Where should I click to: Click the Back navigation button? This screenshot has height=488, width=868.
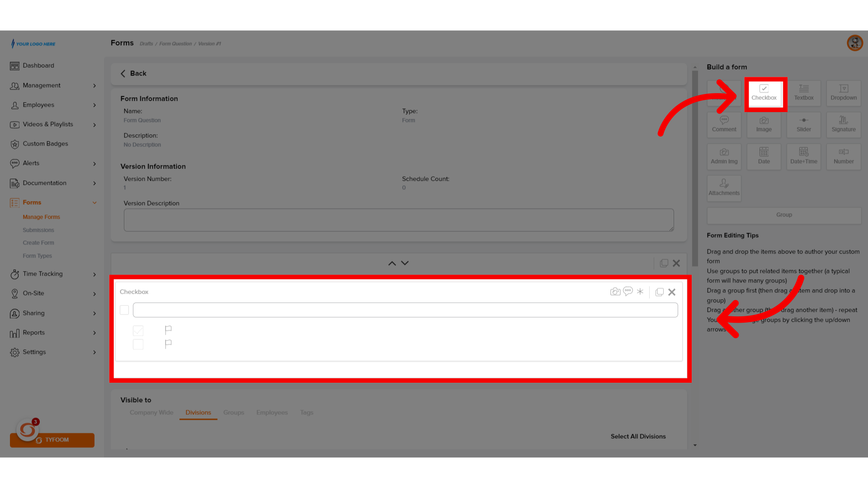tap(132, 73)
